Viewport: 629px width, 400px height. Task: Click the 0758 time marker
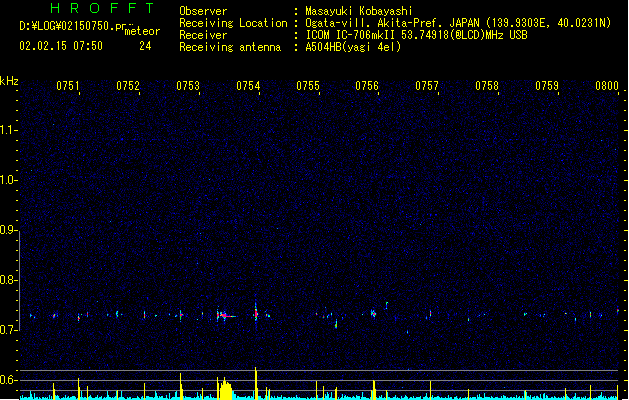[x=487, y=86]
